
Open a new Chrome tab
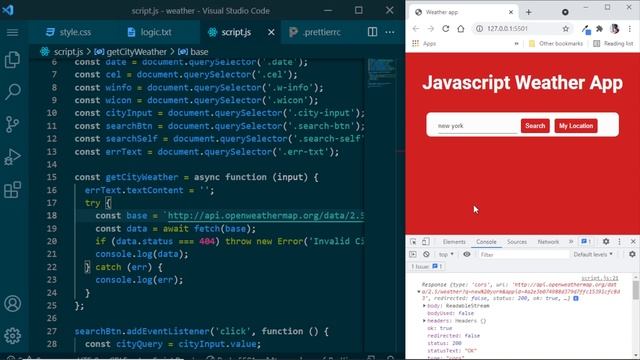(x=529, y=12)
